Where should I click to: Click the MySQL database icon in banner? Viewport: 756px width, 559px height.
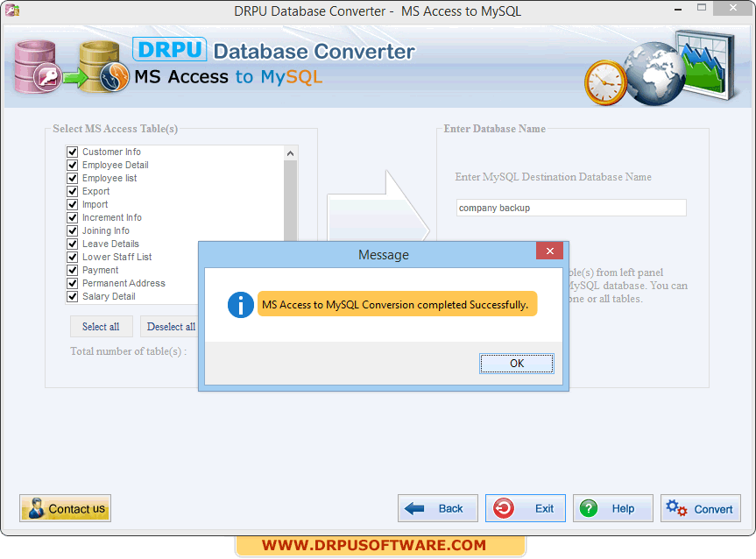[x=105, y=67]
